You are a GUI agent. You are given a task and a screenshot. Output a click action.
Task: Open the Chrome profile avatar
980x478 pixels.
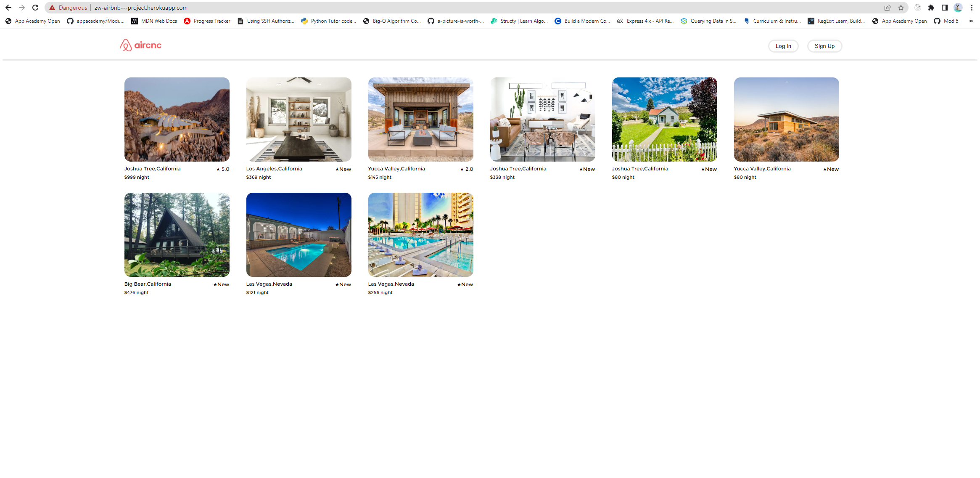tap(958, 8)
